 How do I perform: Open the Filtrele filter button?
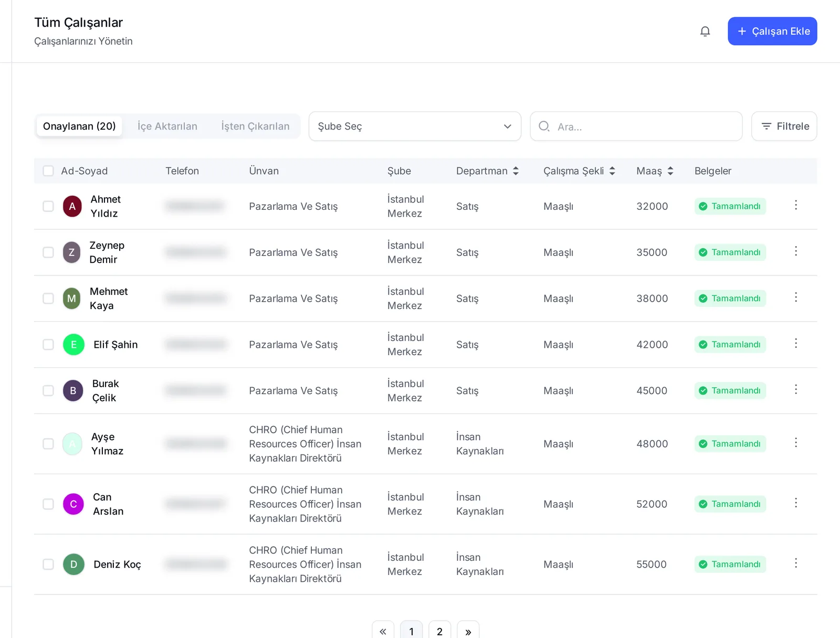(784, 126)
